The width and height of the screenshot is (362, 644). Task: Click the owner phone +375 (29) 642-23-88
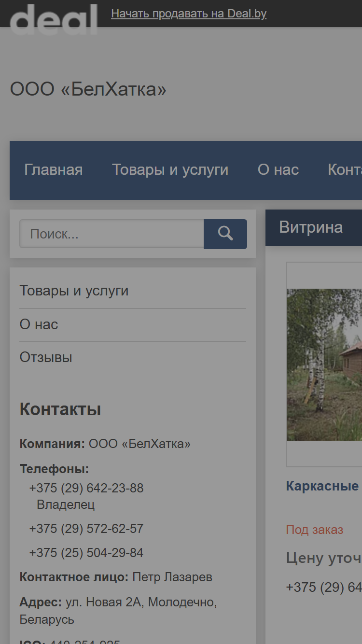(86, 488)
